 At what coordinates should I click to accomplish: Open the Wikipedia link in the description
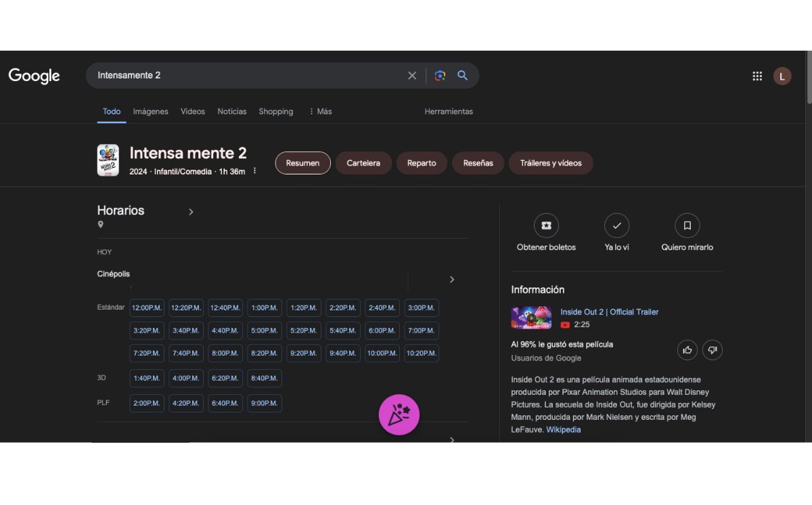[563, 430]
